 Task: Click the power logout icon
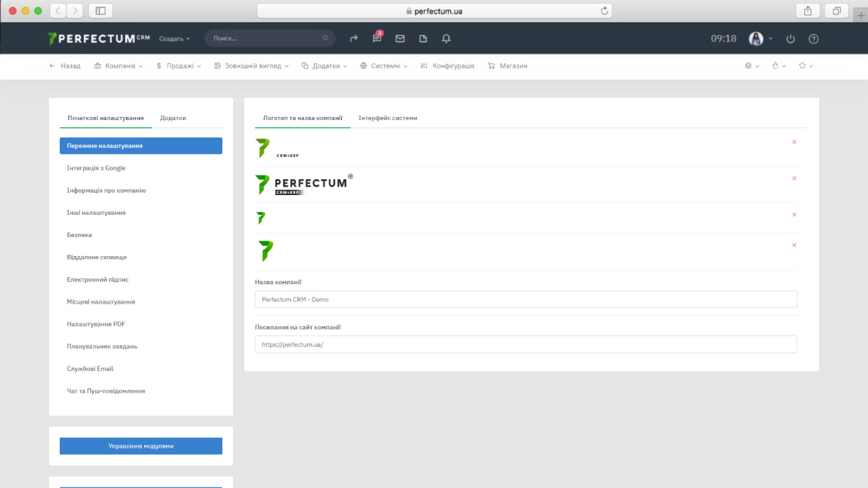pyautogui.click(x=790, y=39)
